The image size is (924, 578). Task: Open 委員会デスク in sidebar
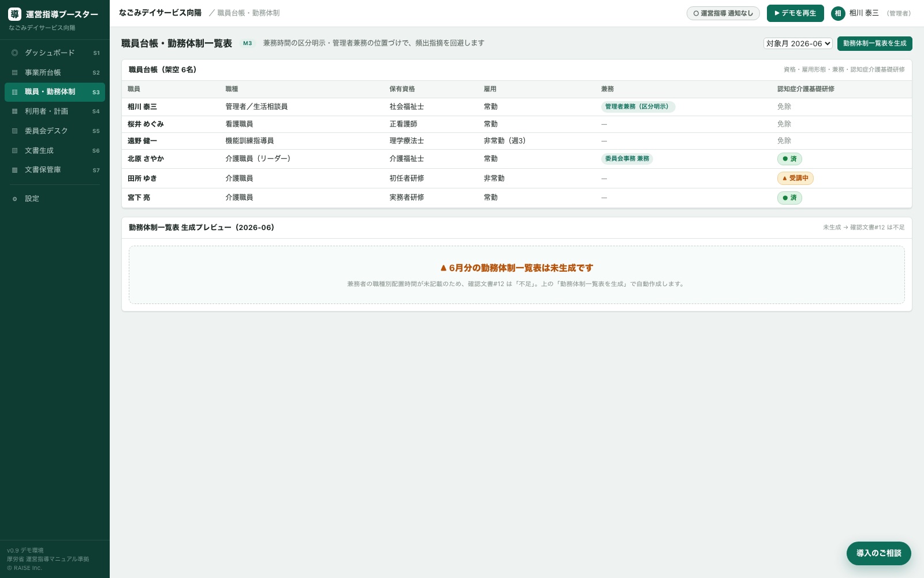click(x=55, y=131)
